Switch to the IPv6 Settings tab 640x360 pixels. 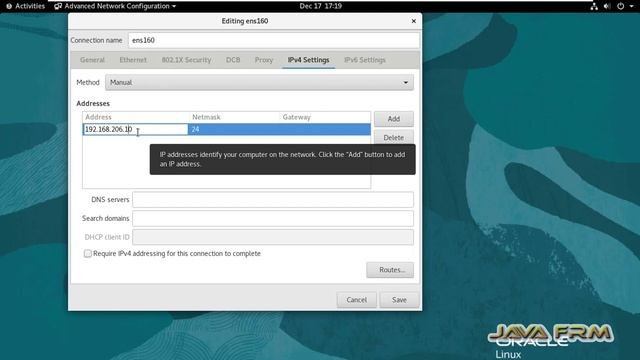(x=365, y=60)
